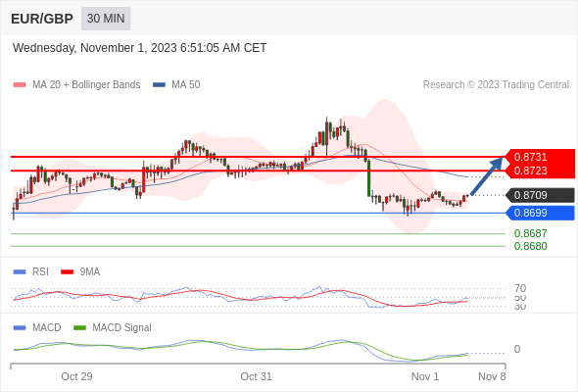Click the 0.8687 green support label
The height and width of the screenshot is (392, 578).
click(530, 233)
